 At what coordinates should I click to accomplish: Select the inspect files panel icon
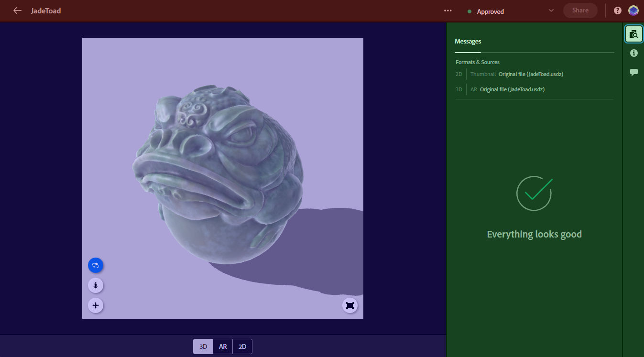click(634, 34)
